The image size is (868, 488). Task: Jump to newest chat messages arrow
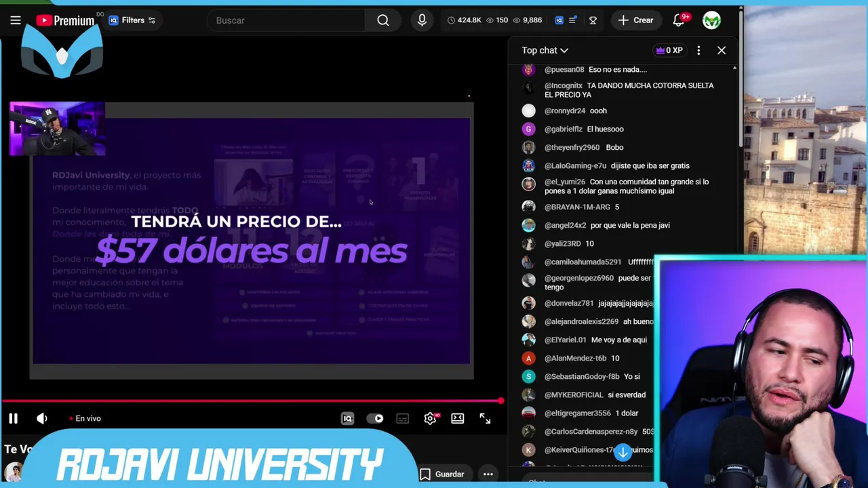click(x=623, y=451)
